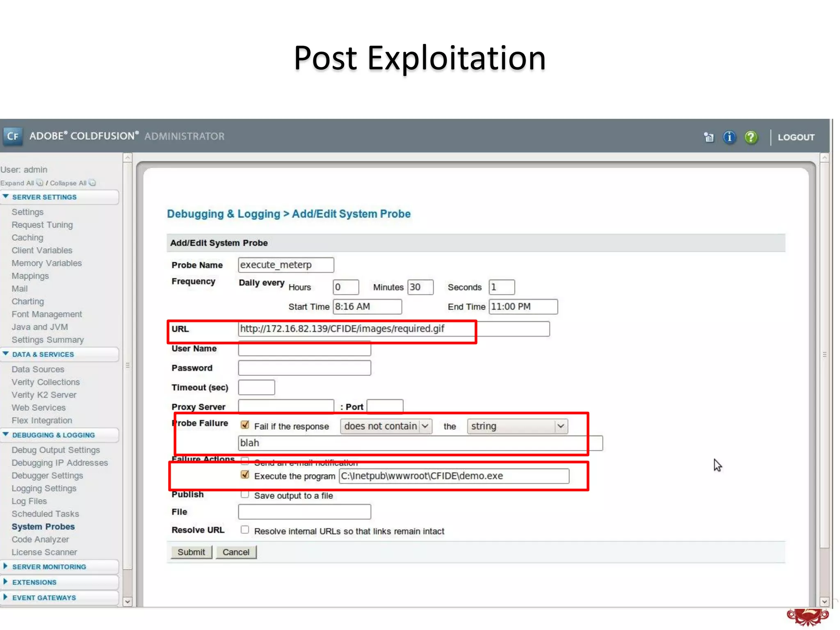Click the probe URL input field
This screenshot has width=840, height=630.
pyautogui.click(x=394, y=329)
